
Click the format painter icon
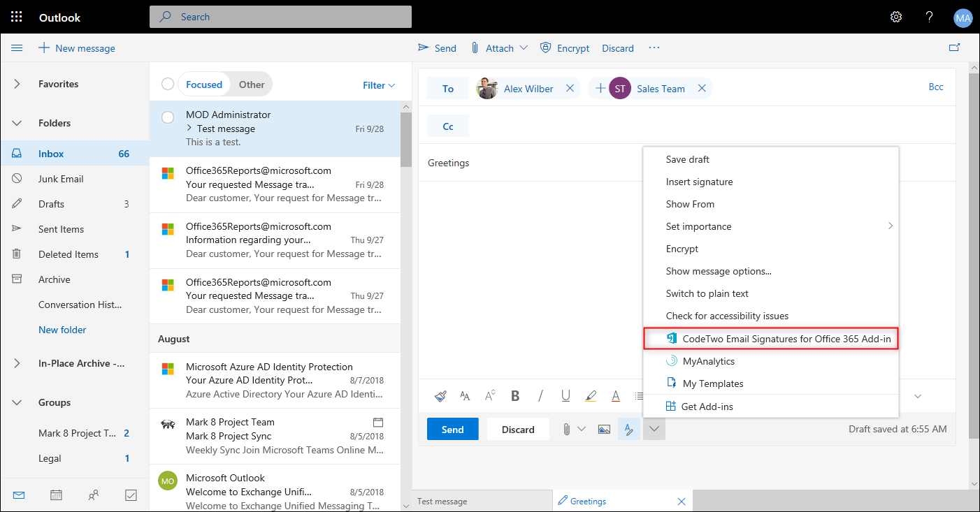[440, 396]
